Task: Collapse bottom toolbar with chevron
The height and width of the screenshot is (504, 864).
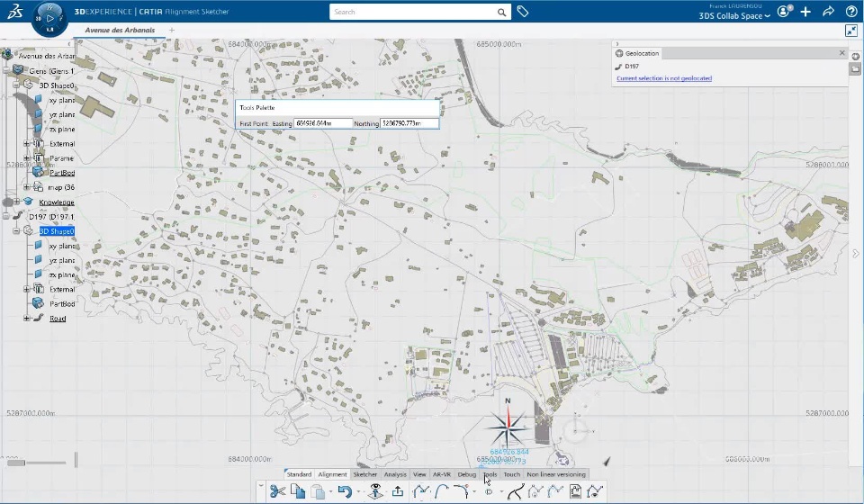Action: click(x=261, y=485)
